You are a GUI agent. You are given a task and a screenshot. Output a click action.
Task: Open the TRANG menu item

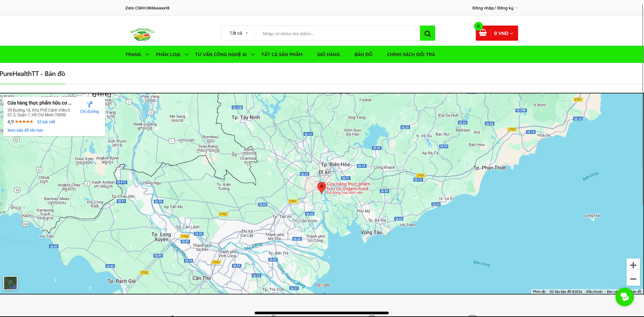[133, 54]
